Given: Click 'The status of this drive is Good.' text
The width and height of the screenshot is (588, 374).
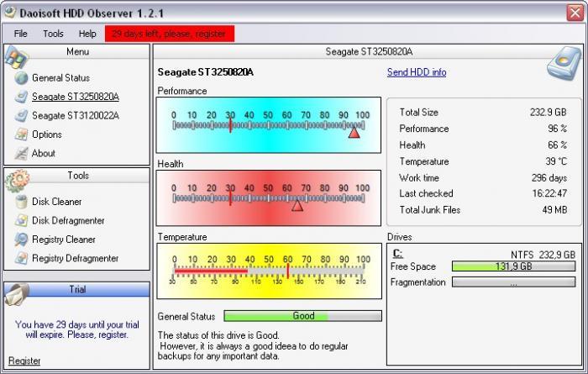Looking at the screenshot, I should tap(218, 335).
